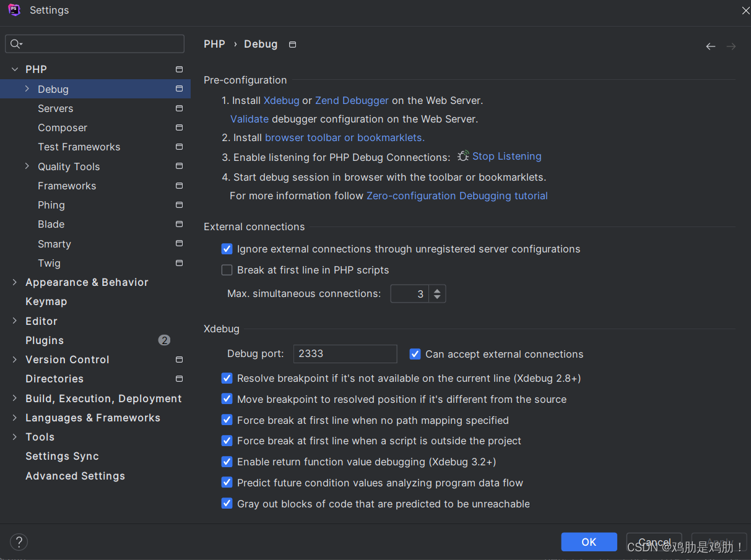Expand the Debug item's chevron in the sidebar
This screenshot has height=560, width=751.
click(26, 88)
